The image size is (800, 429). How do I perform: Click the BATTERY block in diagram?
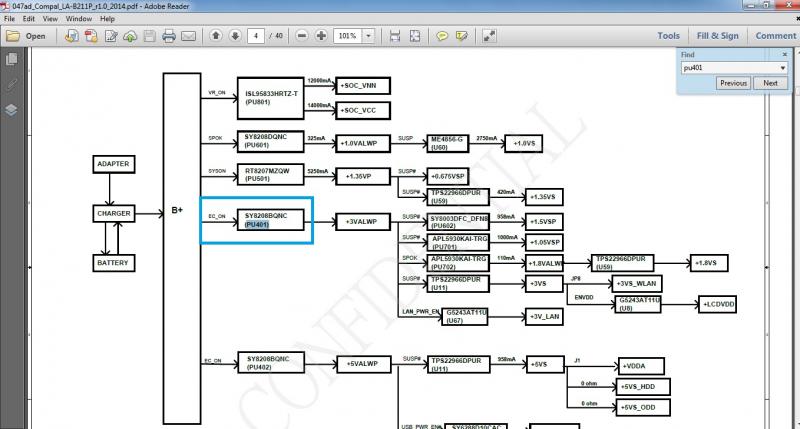point(114,263)
